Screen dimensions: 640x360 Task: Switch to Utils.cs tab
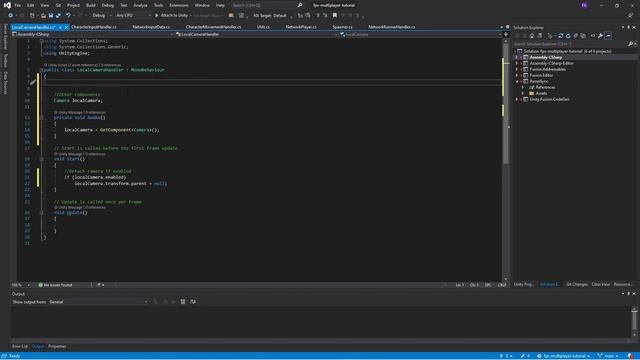(263, 27)
